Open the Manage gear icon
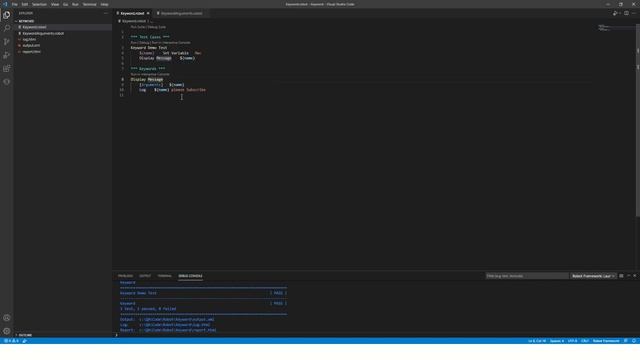Viewport: 640px width, 360px height. (7, 331)
